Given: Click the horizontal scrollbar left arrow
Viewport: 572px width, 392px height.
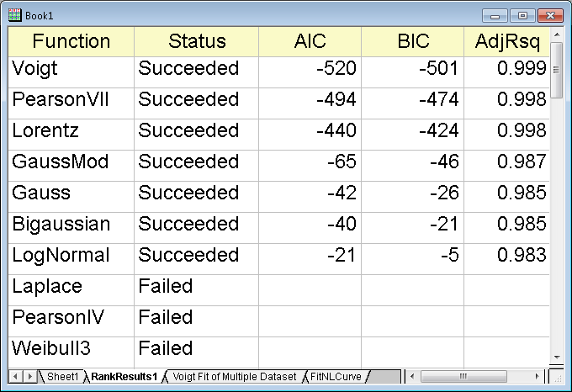Looking at the screenshot, I should pos(412,376).
